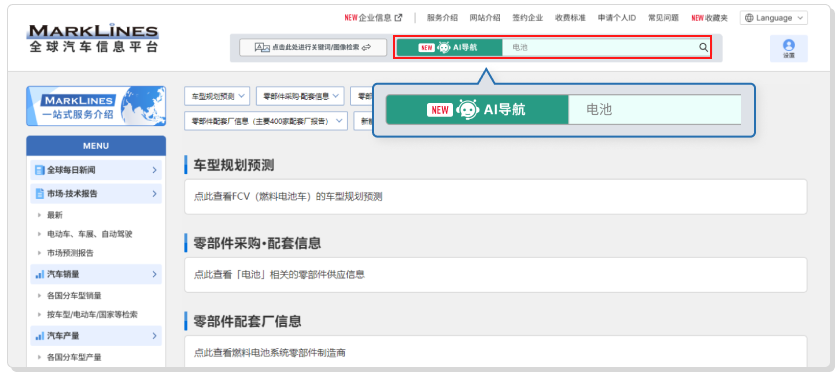Click the external-link icon beside 企业信息
840x385 pixels.
(x=398, y=18)
